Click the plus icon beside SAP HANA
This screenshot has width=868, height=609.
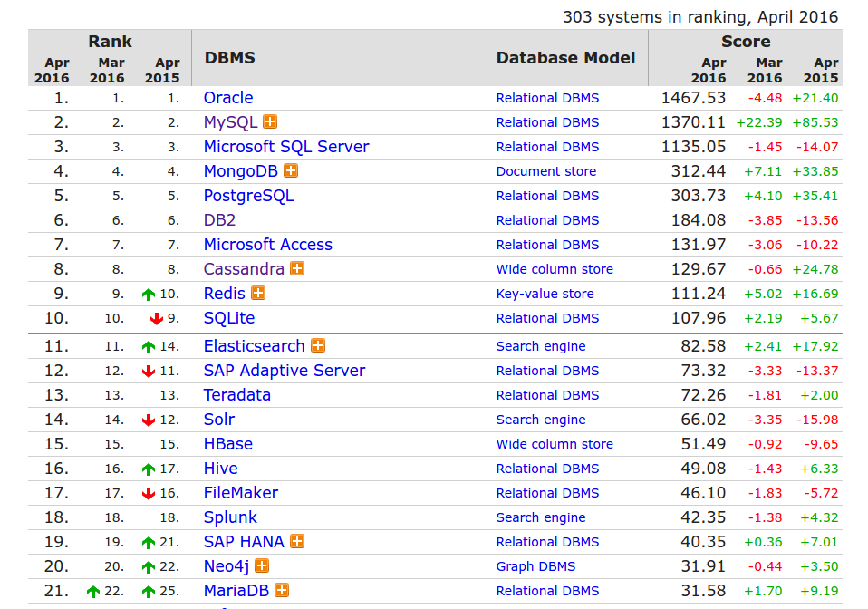tap(297, 541)
